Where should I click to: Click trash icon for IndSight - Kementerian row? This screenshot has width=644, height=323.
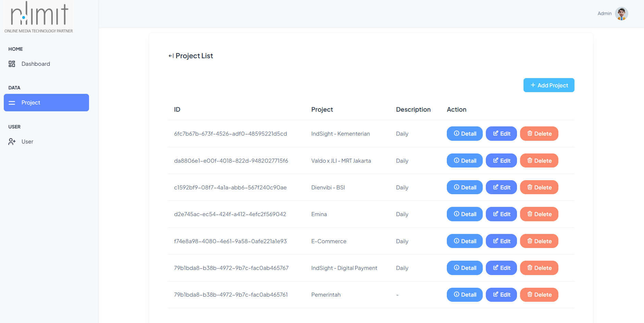click(x=530, y=134)
